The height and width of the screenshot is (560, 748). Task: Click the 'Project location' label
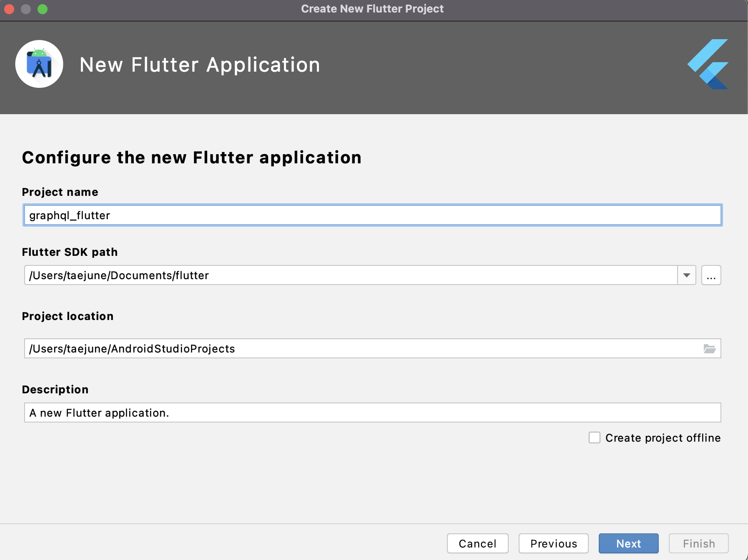[x=68, y=316]
